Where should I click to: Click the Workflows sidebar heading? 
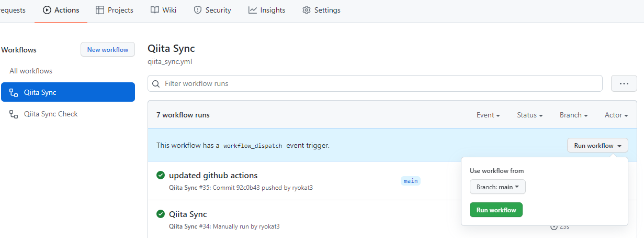(x=19, y=50)
